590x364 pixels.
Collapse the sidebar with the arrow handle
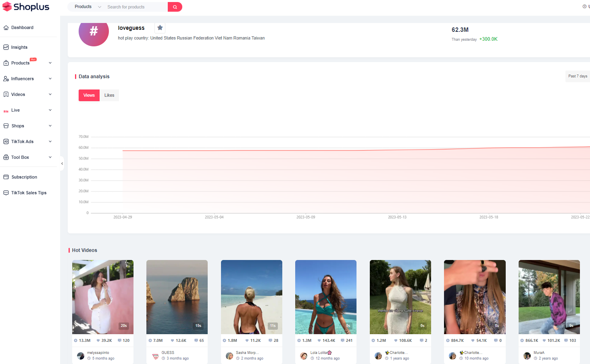(x=62, y=163)
